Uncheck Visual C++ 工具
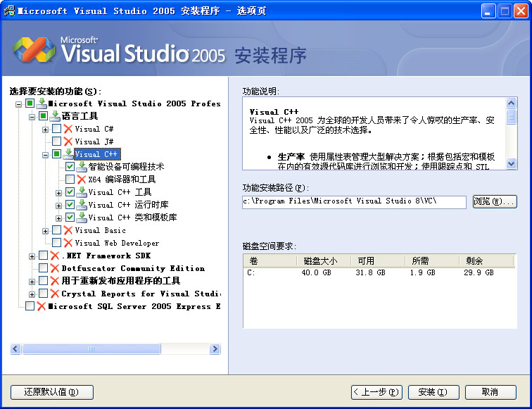The height and width of the screenshot is (409, 532). coord(70,191)
